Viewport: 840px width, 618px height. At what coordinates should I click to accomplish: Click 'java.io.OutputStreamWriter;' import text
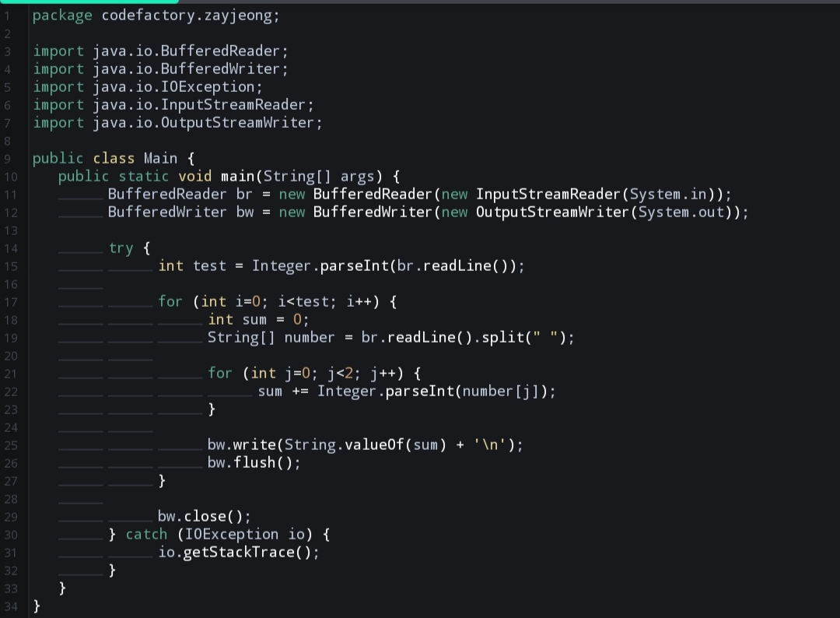tap(208, 123)
